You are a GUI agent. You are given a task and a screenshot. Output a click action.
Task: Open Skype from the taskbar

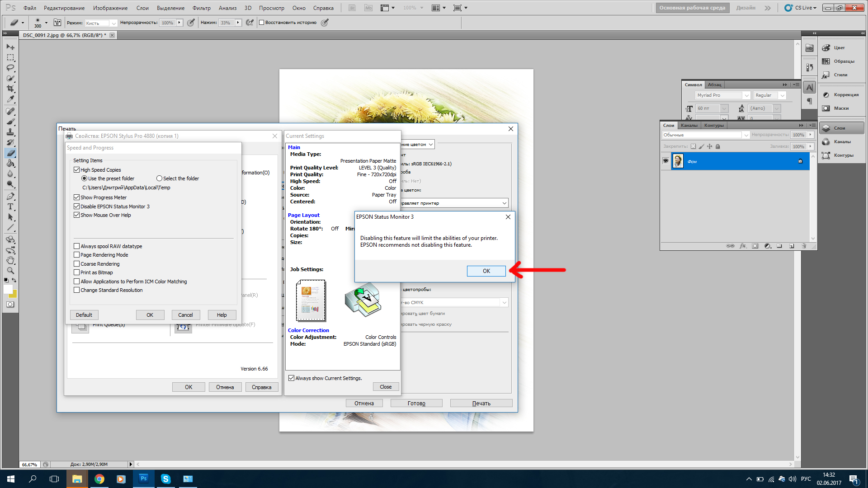tap(165, 479)
